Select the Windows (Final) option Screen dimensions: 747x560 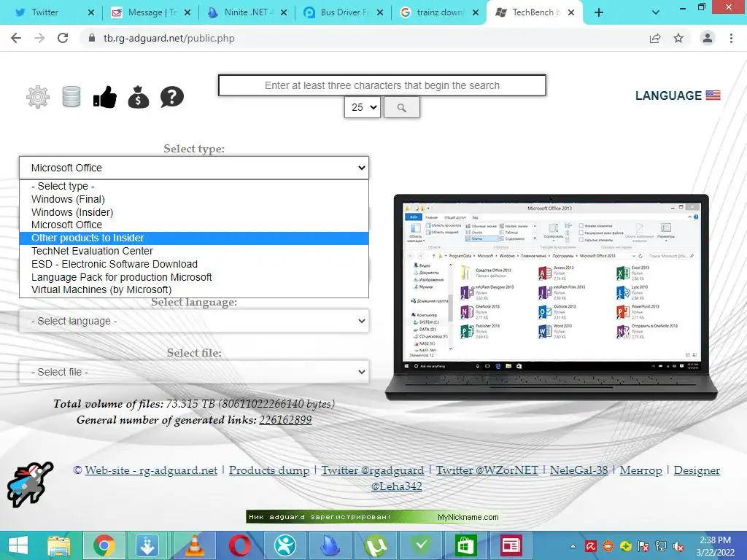coord(194,199)
